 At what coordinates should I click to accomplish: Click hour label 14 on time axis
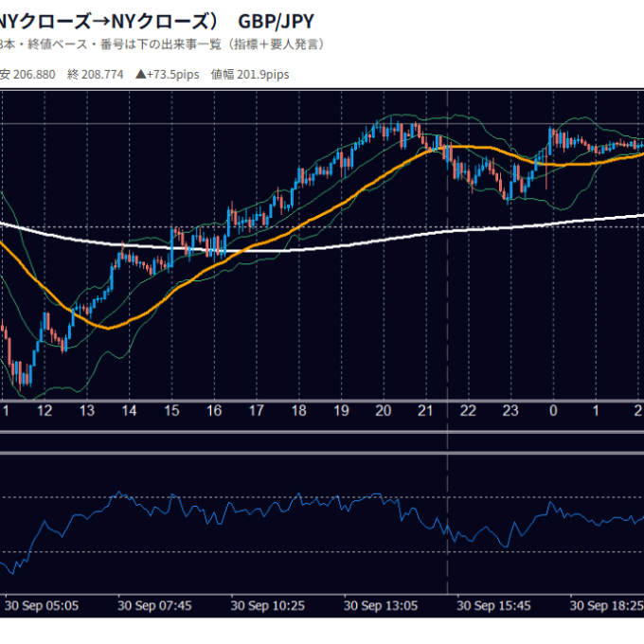[129, 411]
